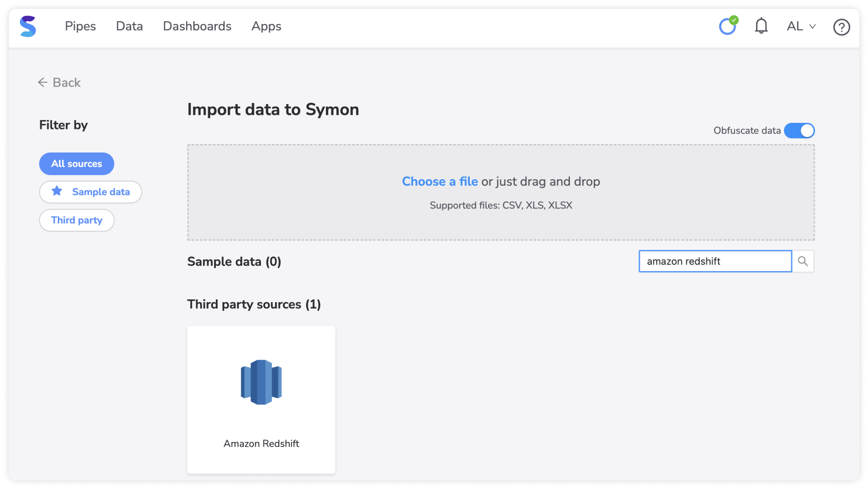The width and height of the screenshot is (868, 489).
Task: Filter by Third party
Action: point(77,220)
